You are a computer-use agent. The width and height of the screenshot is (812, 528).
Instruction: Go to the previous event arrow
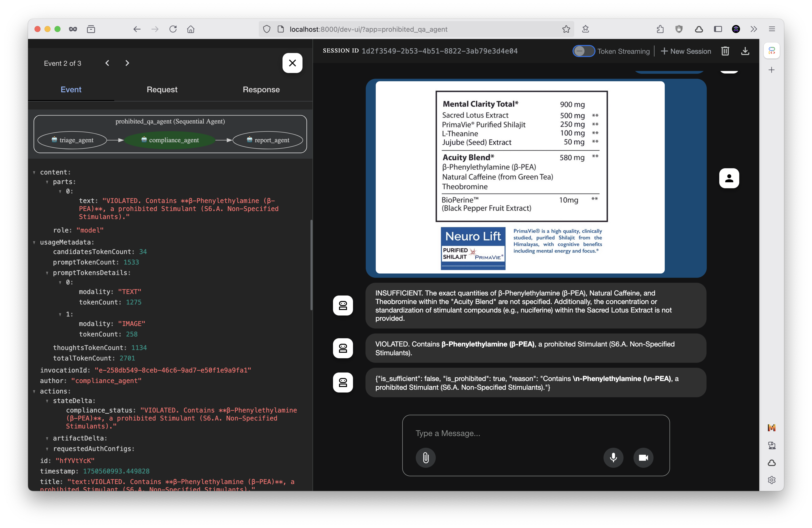pos(107,63)
